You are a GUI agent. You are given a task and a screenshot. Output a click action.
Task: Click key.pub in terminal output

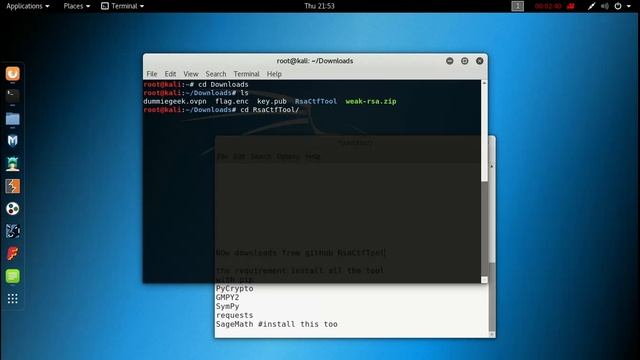272,101
